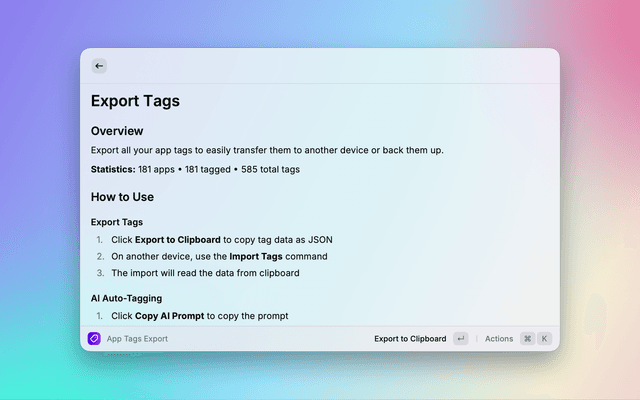This screenshot has height=400, width=640.
Task: Select the Overview section heading
Action: pos(117,131)
